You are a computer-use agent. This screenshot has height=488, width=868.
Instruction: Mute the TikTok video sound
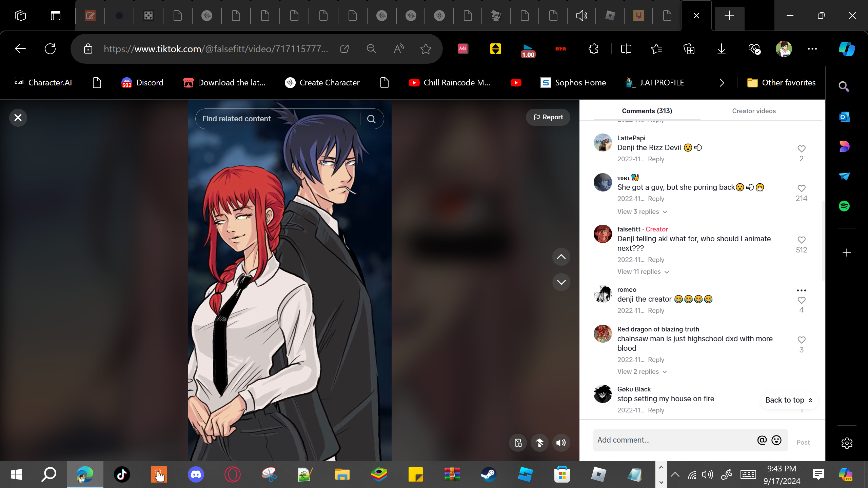pyautogui.click(x=561, y=443)
